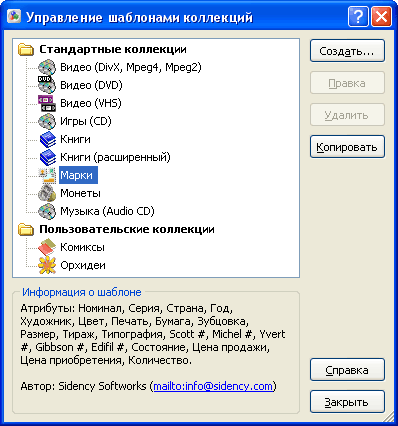
Task: Click the VHS cassette icon beside Видео (VHS)
Action: point(47,103)
